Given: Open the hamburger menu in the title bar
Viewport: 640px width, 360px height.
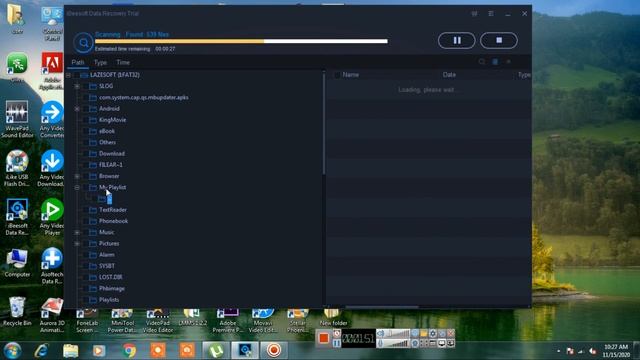Looking at the screenshot, I should (x=491, y=13).
